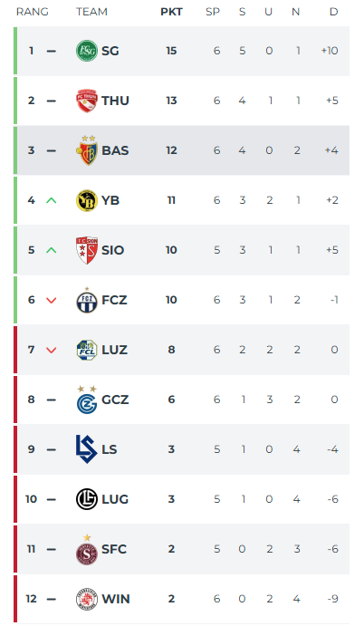Click the FC Lugano circular logo
This screenshot has height=626, width=364.
[x=87, y=499]
